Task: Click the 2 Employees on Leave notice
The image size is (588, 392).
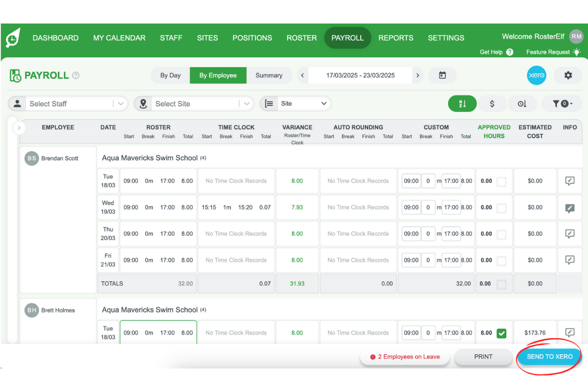Action: 405,357
